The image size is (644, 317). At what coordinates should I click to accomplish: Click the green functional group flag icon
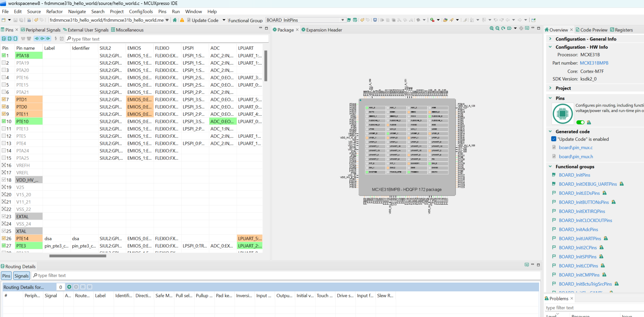[349, 20]
